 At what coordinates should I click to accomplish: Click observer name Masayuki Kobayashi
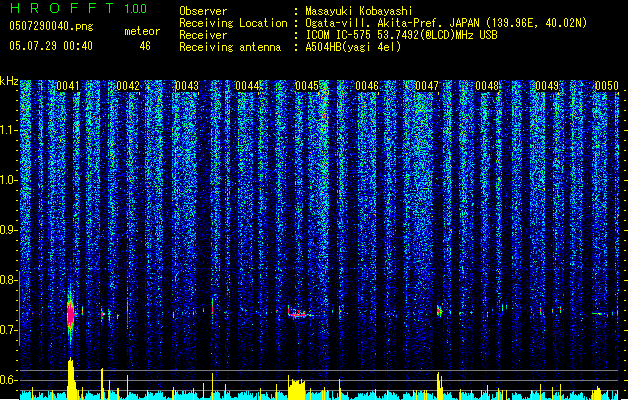click(359, 11)
